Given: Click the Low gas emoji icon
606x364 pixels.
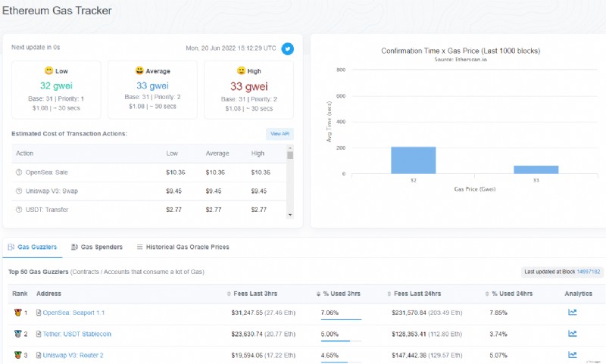Looking at the screenshot, I should [x=48, y=70].
